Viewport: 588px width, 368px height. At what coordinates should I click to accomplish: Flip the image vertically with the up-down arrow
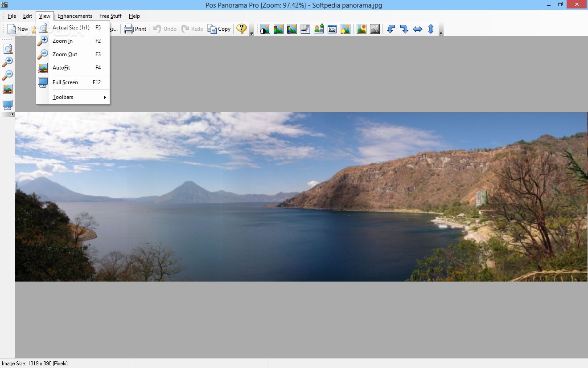[431, 29]
